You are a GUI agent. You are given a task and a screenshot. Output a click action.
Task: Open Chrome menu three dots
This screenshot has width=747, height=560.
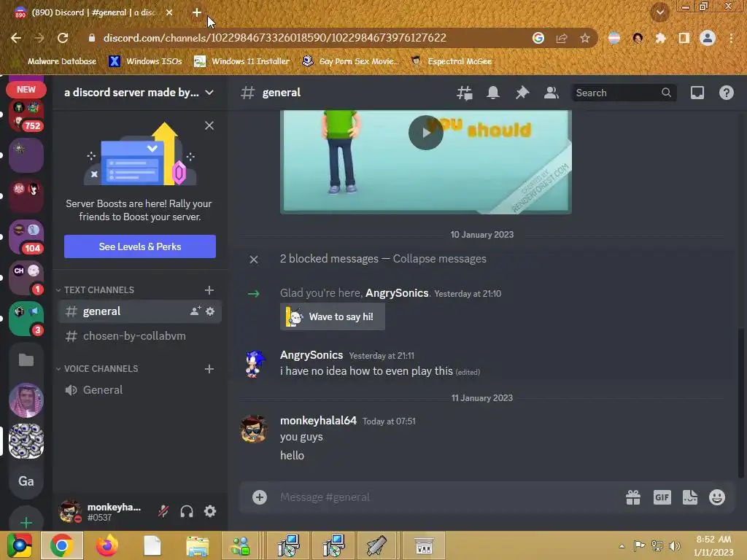pyautogui.click(x=731, y=38)
